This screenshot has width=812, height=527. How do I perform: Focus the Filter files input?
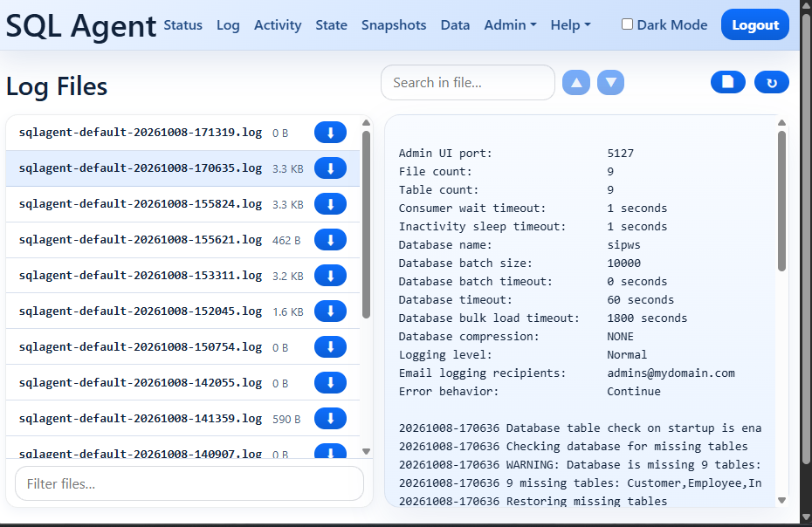point(189,483)
